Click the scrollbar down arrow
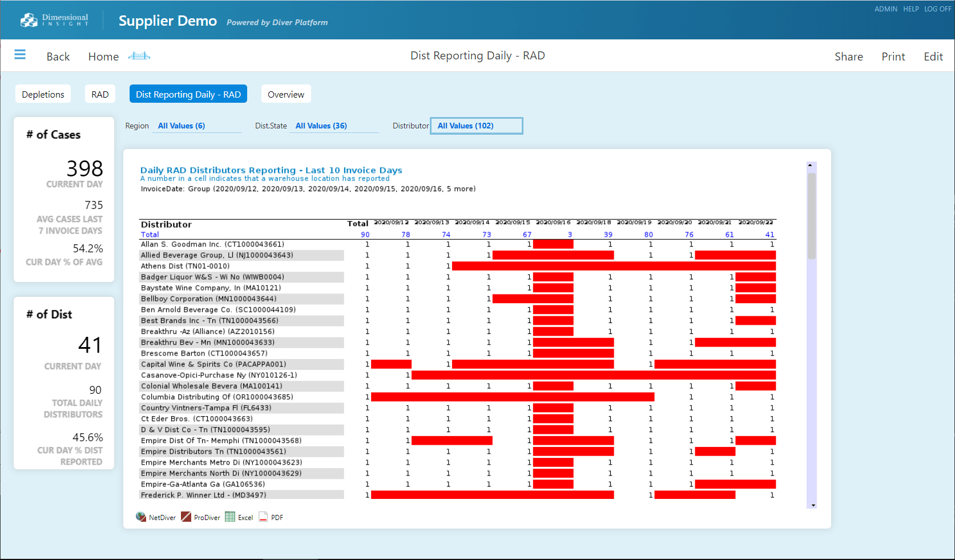 813,505
